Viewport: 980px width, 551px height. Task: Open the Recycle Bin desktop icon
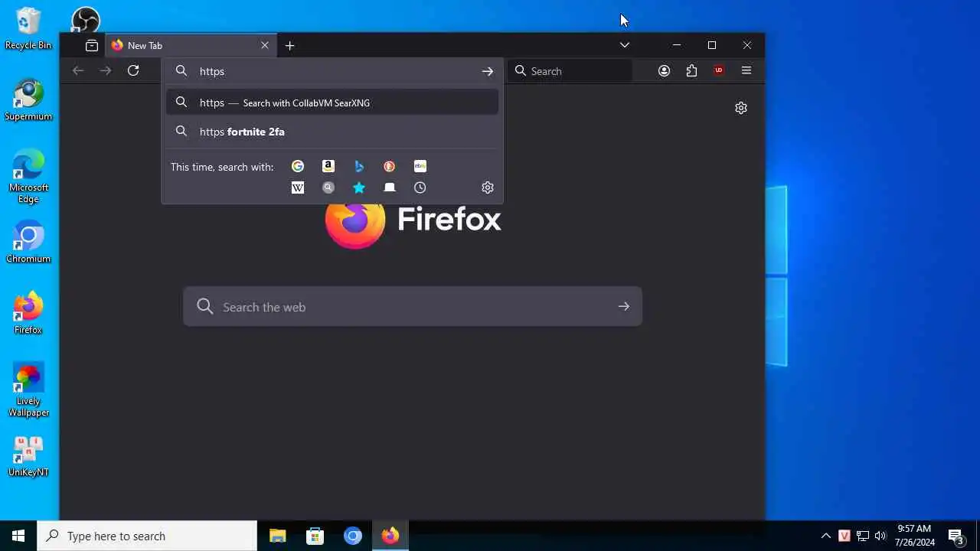[28, 29]
